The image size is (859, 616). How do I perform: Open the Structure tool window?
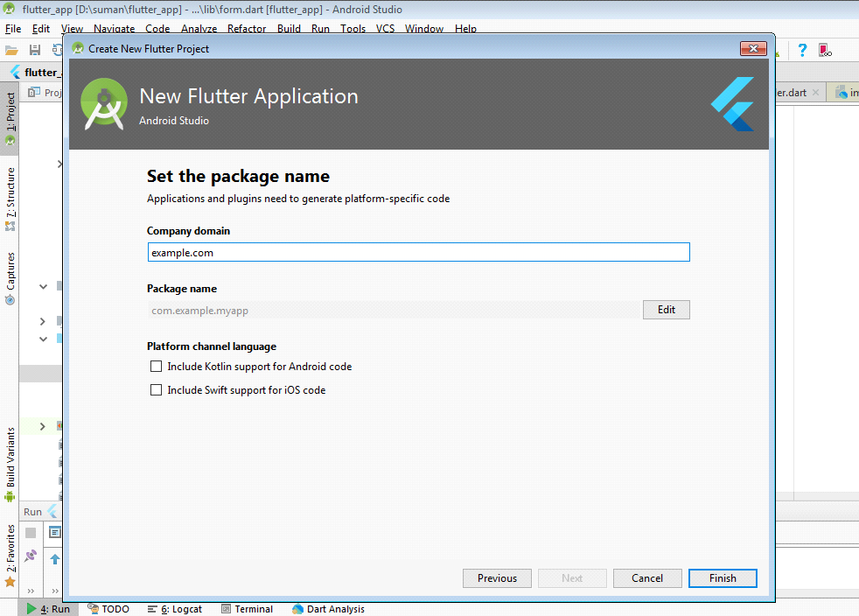pos(10,199)
